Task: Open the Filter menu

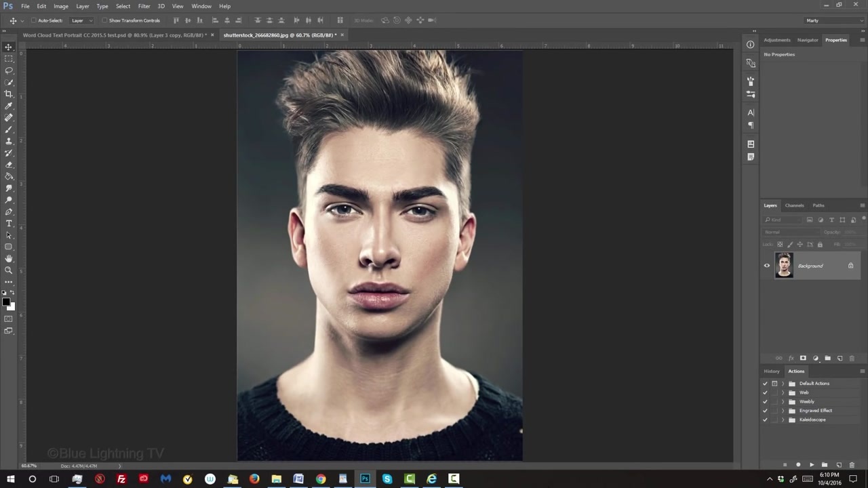Action: [x=144, y=6]
